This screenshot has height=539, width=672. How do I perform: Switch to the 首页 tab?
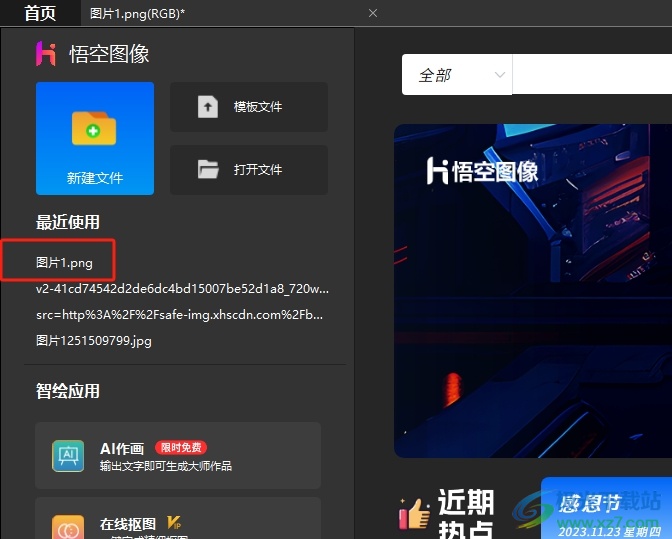40,13
